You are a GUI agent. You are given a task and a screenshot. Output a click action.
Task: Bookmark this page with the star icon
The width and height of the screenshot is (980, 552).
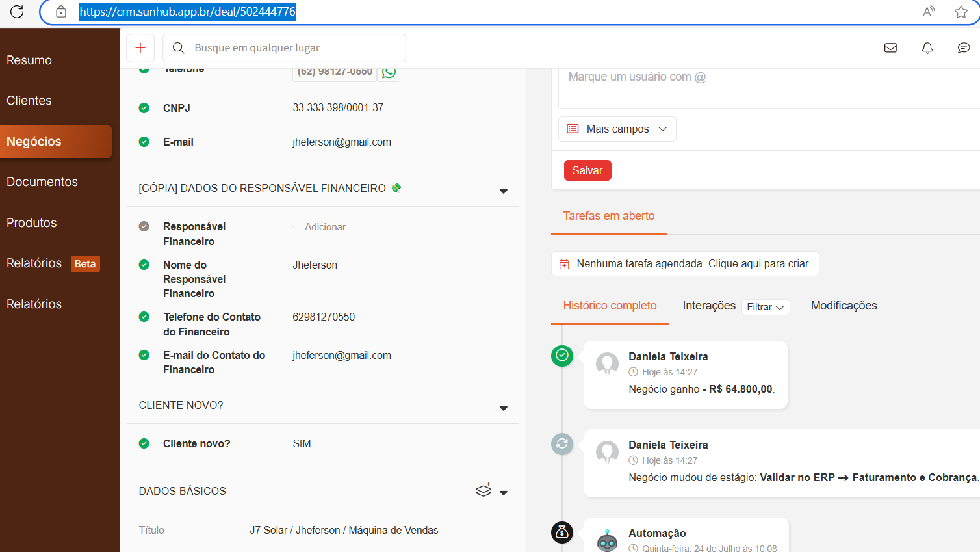point(961,12)
